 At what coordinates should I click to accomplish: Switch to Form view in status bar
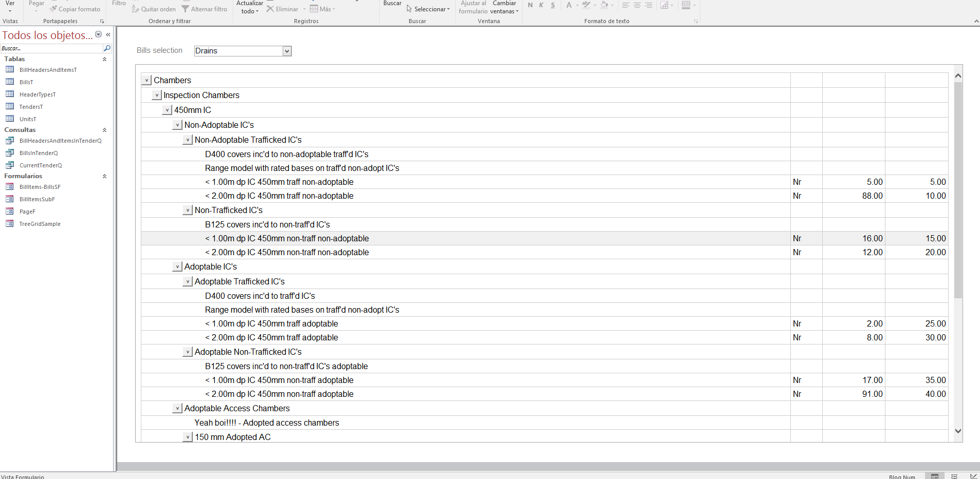935,476
